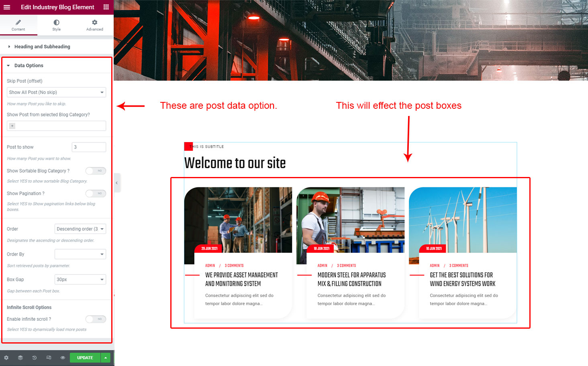Switch to the Style tab

click(56, 25)
